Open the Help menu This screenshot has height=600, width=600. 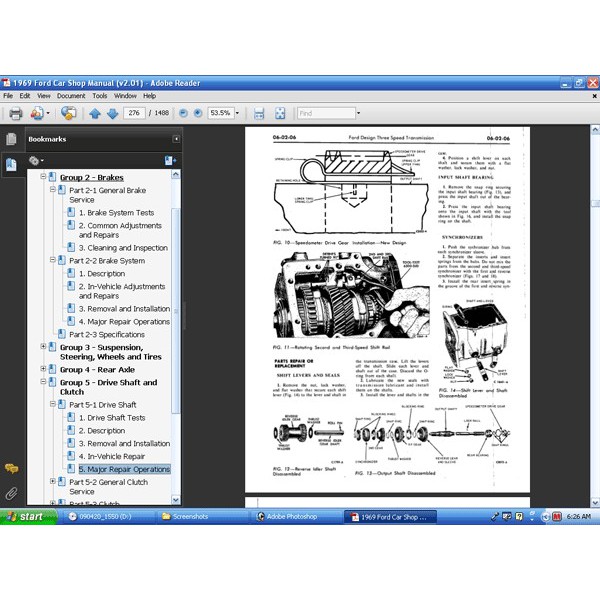(150, 96)
